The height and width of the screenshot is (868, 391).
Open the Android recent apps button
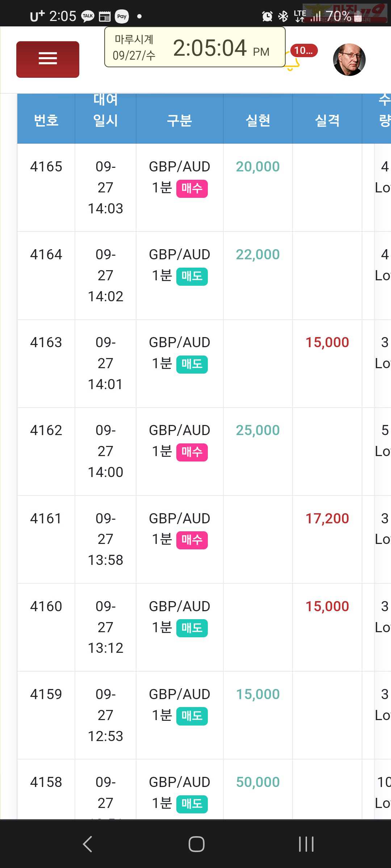(306, 844)
